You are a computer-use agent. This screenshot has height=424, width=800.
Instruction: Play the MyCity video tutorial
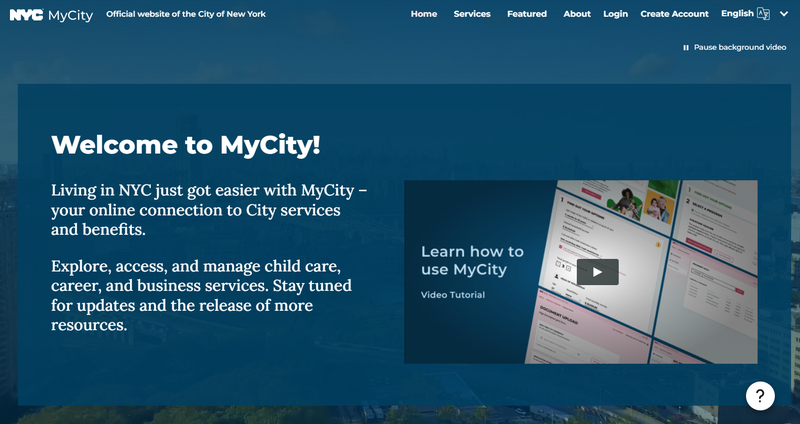[x=597, y=272]
